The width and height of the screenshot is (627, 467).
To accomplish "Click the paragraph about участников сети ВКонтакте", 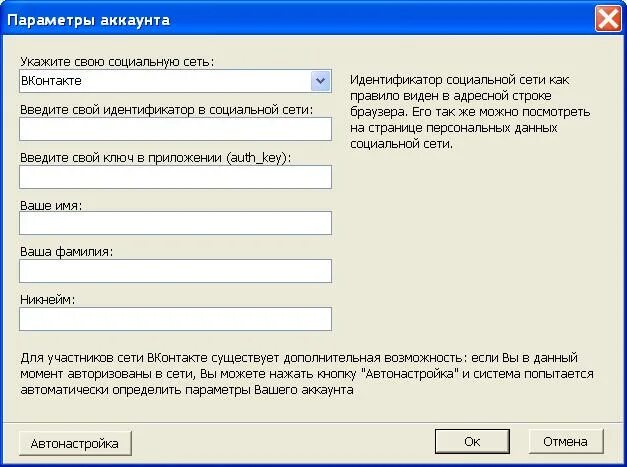I will tap(307, 374).
